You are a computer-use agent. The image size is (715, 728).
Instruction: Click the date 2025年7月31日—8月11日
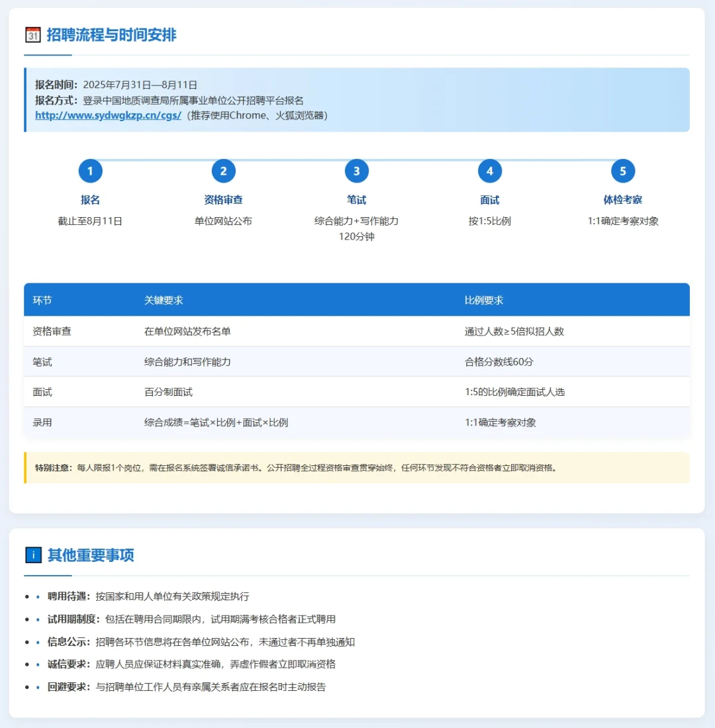click(x=140, y=85)
